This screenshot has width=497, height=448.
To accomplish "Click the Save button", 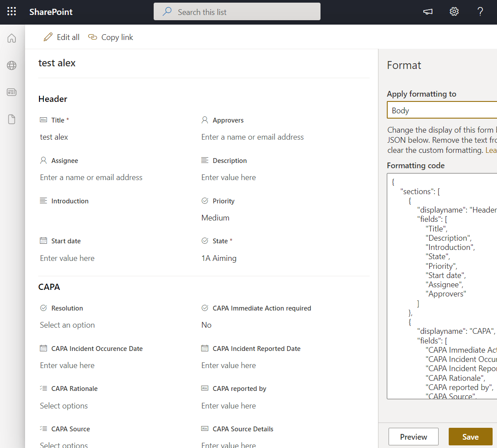I will coord(470,437).
